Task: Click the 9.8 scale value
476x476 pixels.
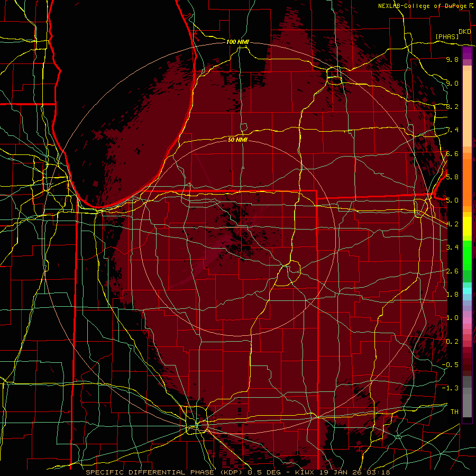Action: [x=452, y=59]
